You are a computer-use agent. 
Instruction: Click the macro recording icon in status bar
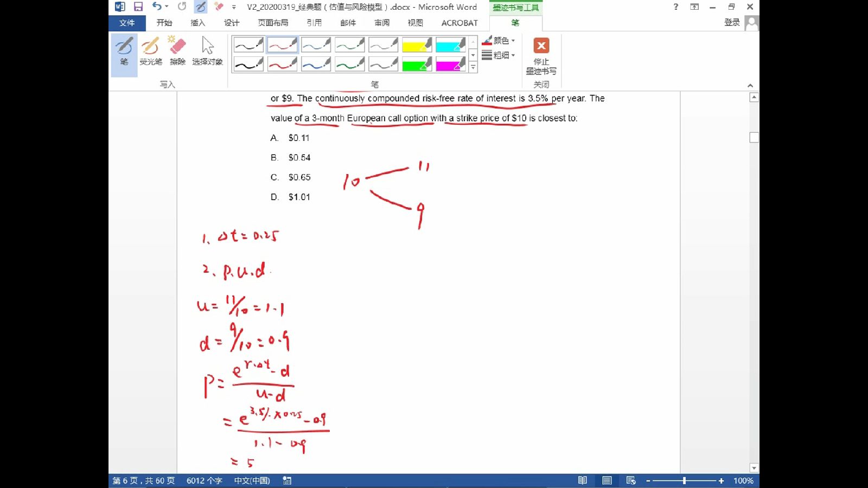(x=287, y=480)
